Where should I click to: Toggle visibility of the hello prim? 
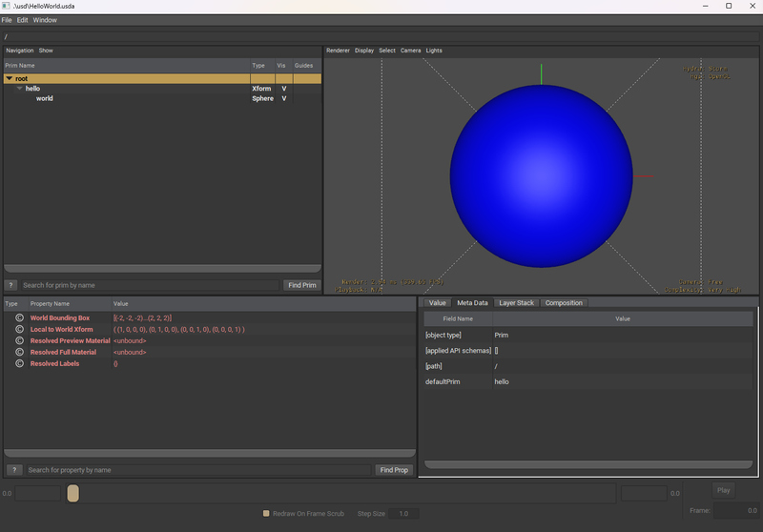283,88
